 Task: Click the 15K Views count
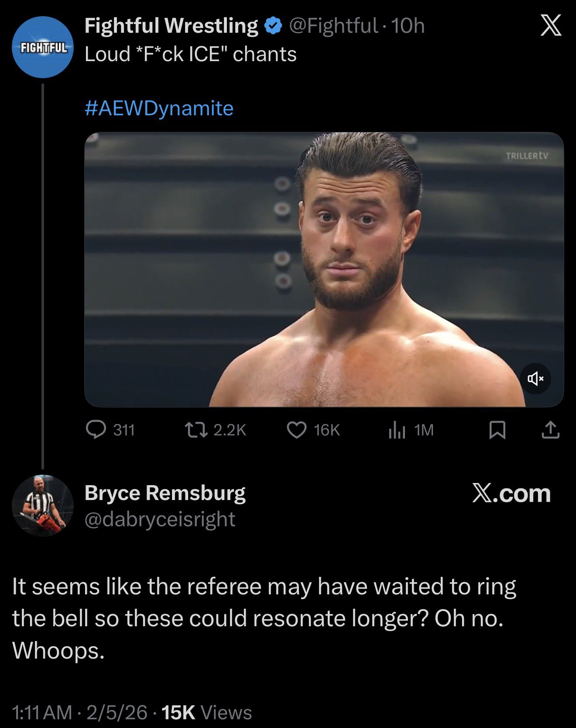[206, 712]
